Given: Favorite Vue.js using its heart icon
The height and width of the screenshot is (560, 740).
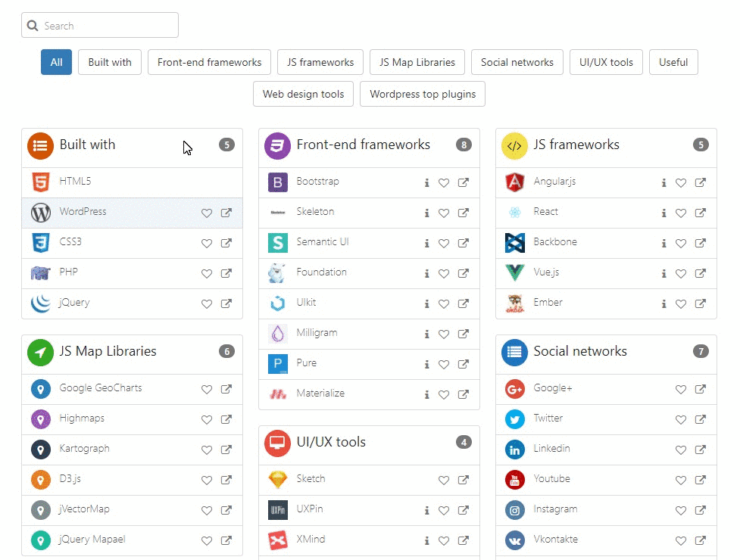Looking at the screenshot, I should [680, 273].
